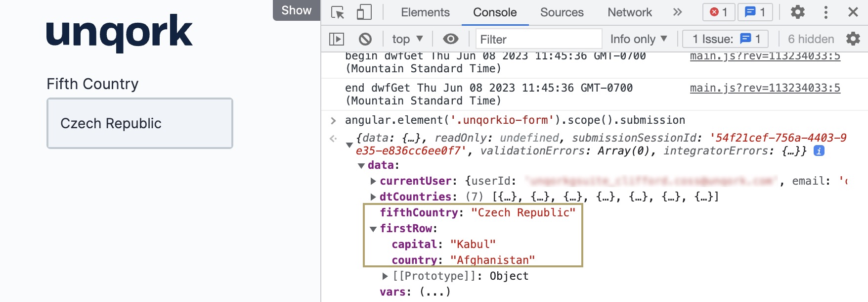Click fifthCountry "Czech Republic" value
This screenshot has height=302, width=868.
(x=523, y=212)
